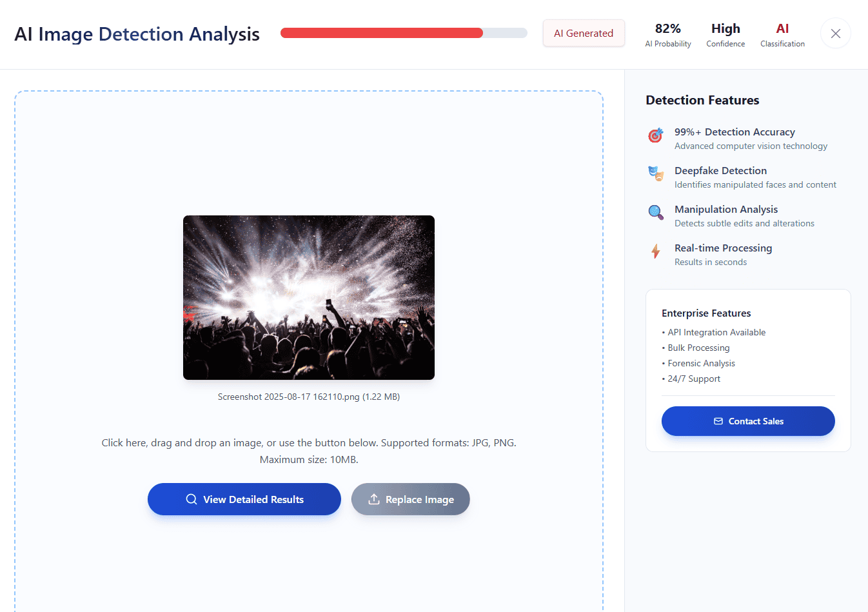Click the lightning bolt Real-time Processing icon
This screenshot has height=612, width=868.
(x=655, y=251)
